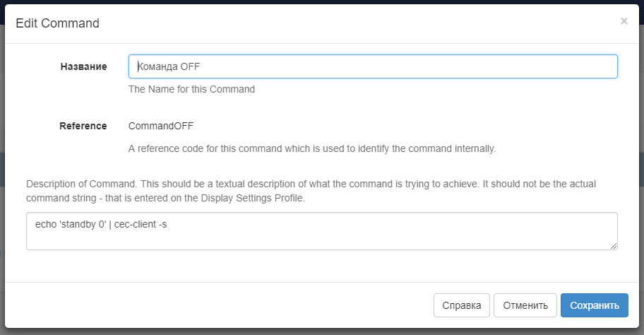Cancel editing with the Отменить button

525,305
